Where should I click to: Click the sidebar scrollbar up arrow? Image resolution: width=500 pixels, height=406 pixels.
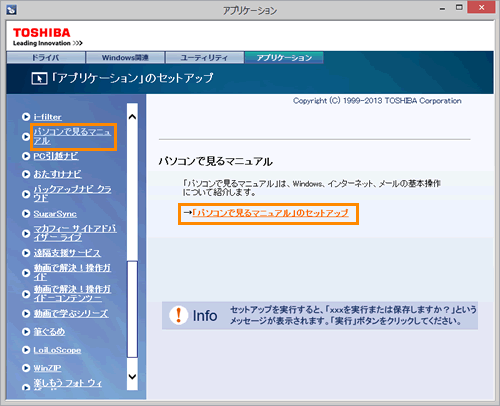[132, 117]
